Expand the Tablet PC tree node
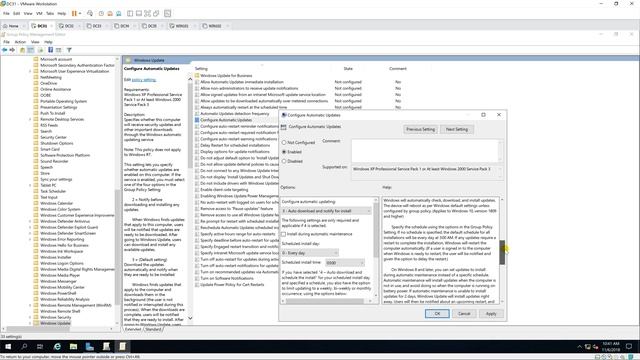Image resolution: width=640 pixels, height=360 pixels. click(30, 185)
